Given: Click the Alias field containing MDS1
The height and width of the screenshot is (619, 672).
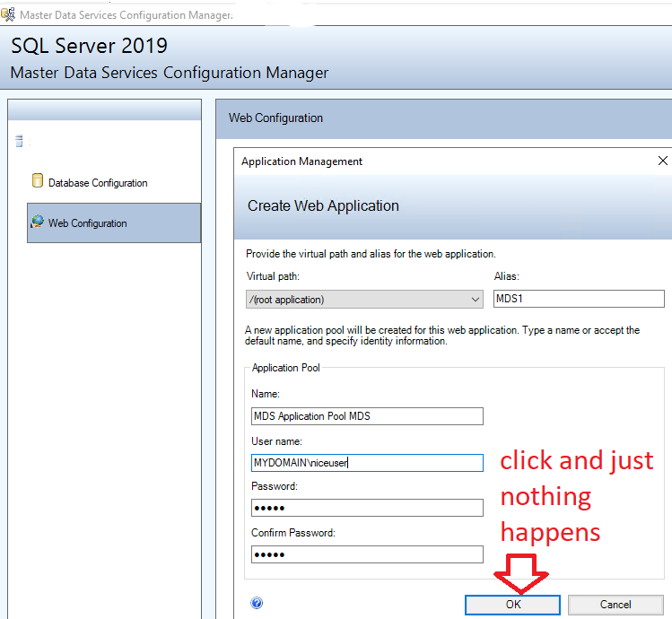Looking at the screenshot, I should pyautogui.click(x=579, y=299).
